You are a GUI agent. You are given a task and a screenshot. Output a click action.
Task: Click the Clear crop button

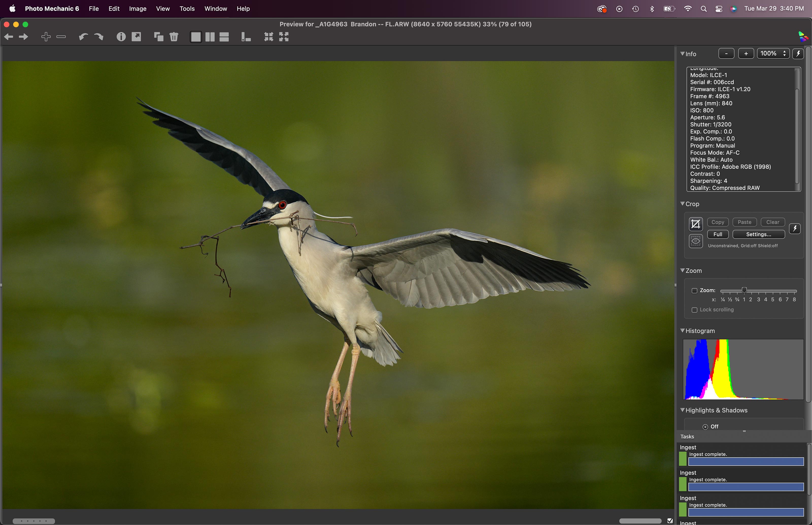773,222
